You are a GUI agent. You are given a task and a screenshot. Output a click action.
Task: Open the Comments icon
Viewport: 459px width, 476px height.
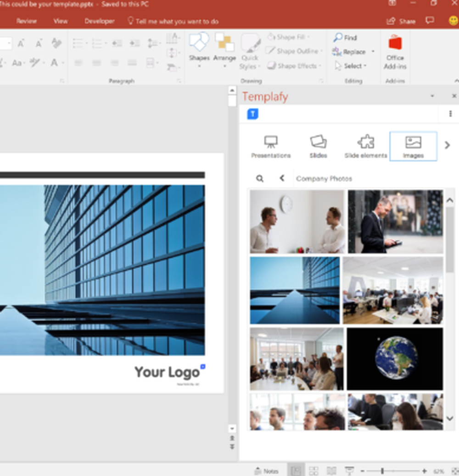tap(430, 21)
